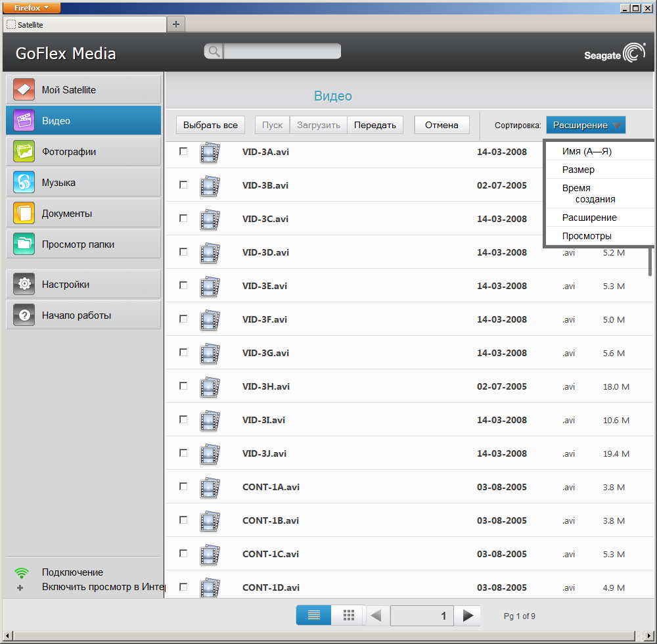
Task: Click the Музыка headphones icon
Action: click(24, 182)
